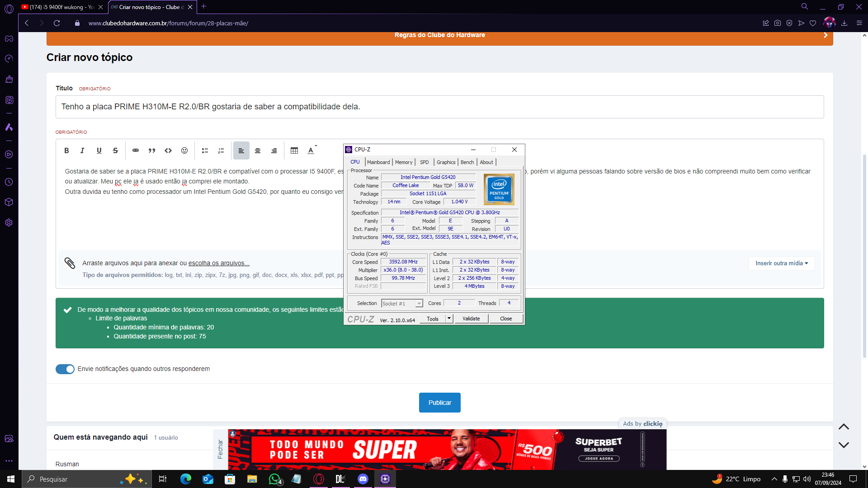The width and height of the screenshot is (868, 488).
Task: Open the CPU-Z Tools dropdown arrow
Action: point(449,319)
